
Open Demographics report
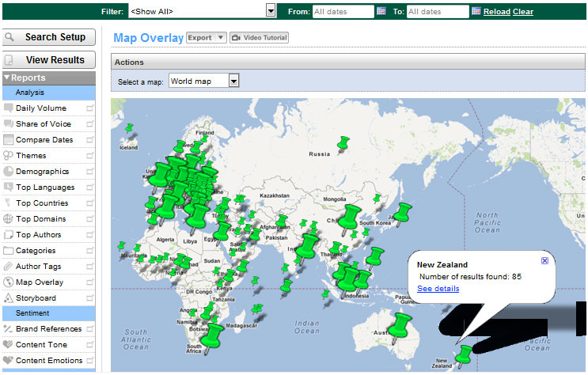tap(43, 172)
